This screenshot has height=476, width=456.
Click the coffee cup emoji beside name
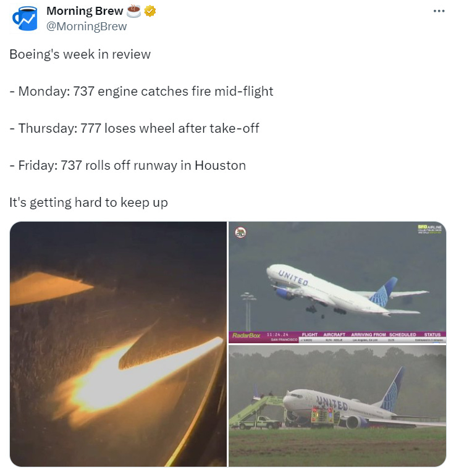(133, 11)
